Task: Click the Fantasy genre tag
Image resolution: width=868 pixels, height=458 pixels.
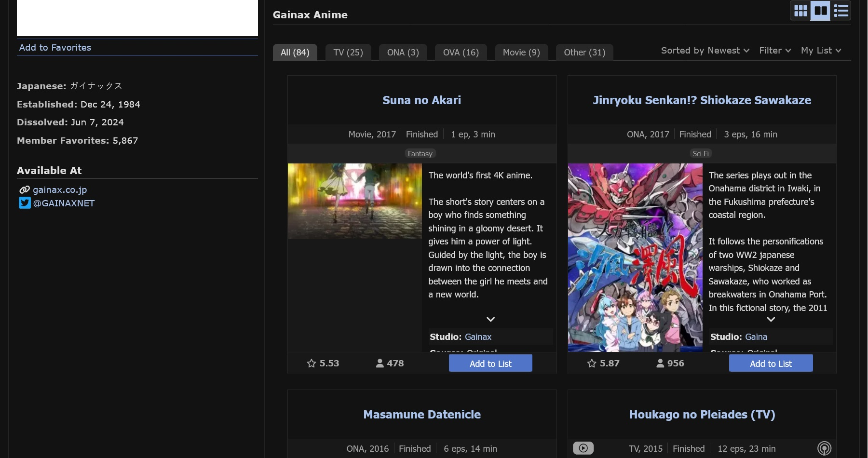Action: coord(420,153)
